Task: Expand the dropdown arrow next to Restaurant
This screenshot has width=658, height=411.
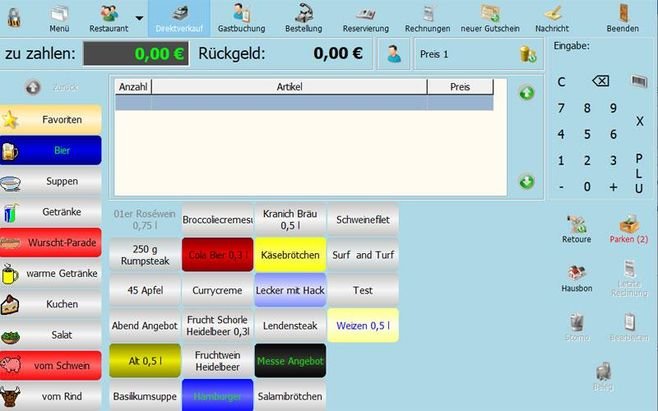Action: [139, 18]
